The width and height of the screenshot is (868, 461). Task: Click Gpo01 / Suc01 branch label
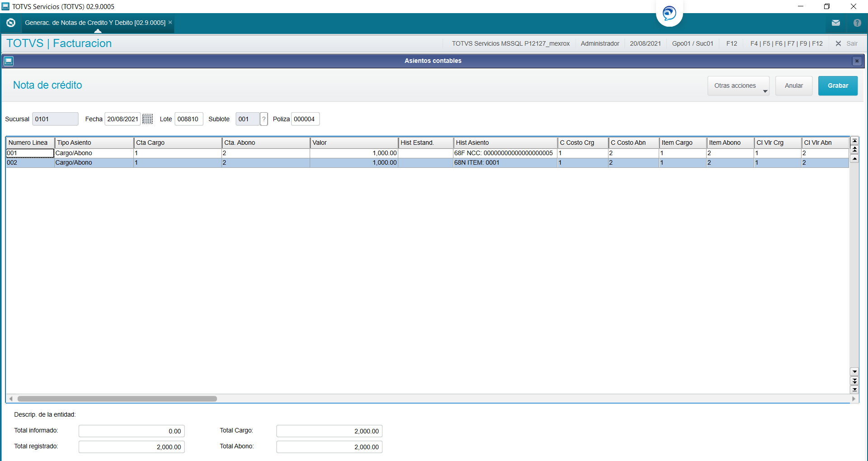(x=693, y=43)
